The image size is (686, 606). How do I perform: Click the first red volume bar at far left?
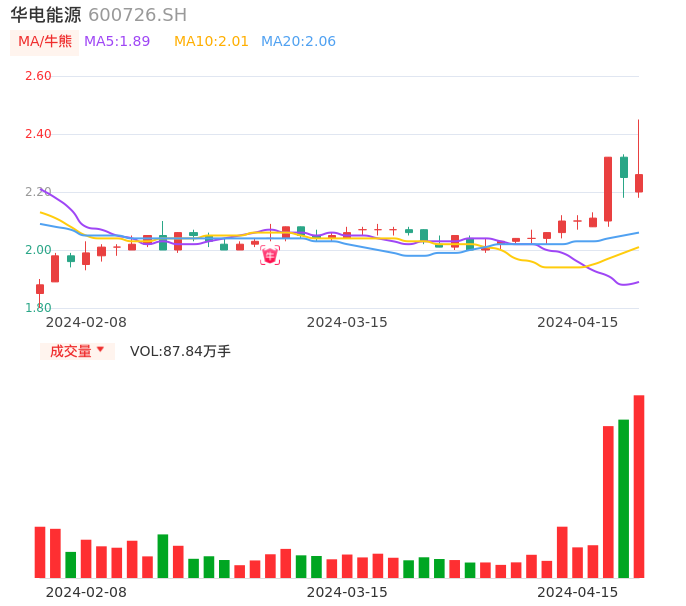[x=40, y=552]
